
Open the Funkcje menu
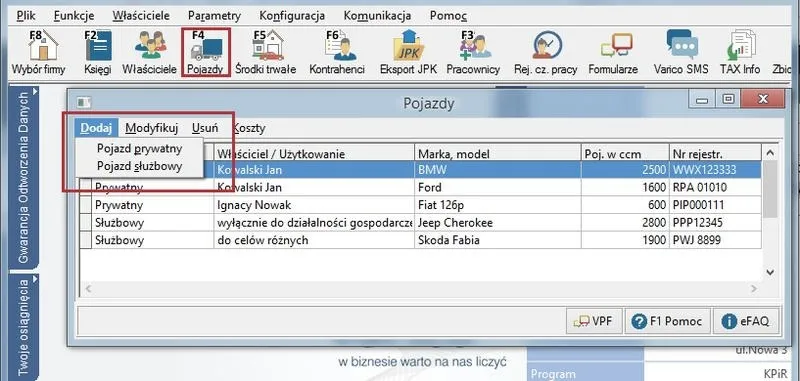tap(74, 16)
